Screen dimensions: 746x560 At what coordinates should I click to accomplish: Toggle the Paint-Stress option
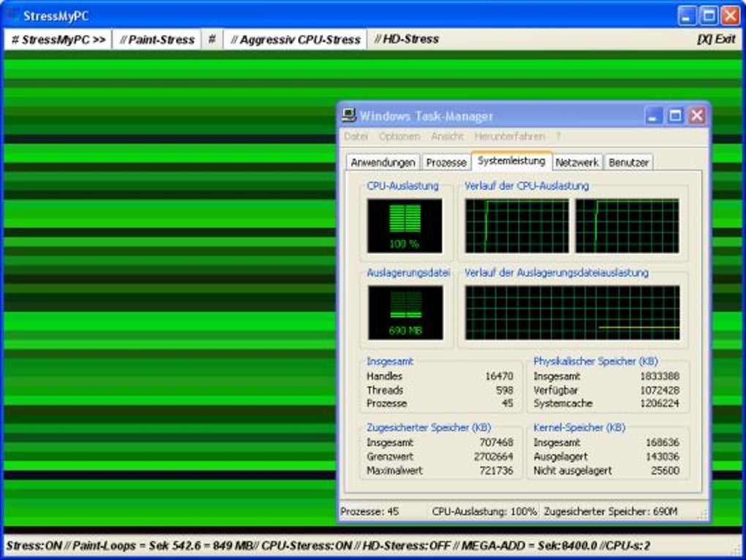click(x=157, y=39)
